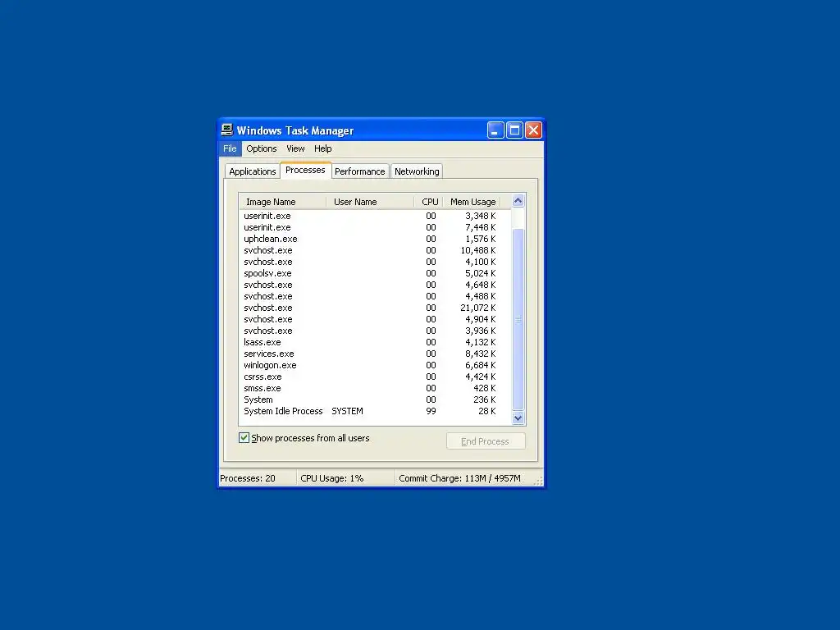Open the Help menu
840x630 pixels.
pyautogui.click(x=322, y=149)
